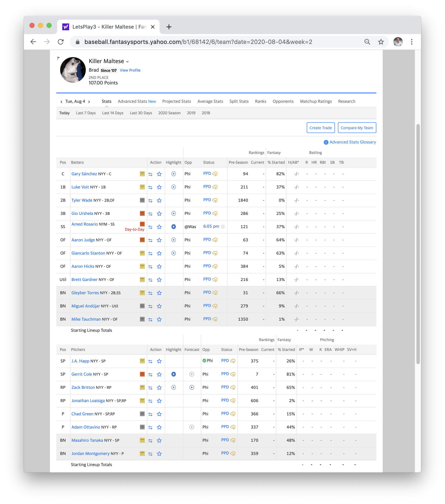Click swap icon for Masahiro Tanaka
445x504 pixels.
coord(150,440)
